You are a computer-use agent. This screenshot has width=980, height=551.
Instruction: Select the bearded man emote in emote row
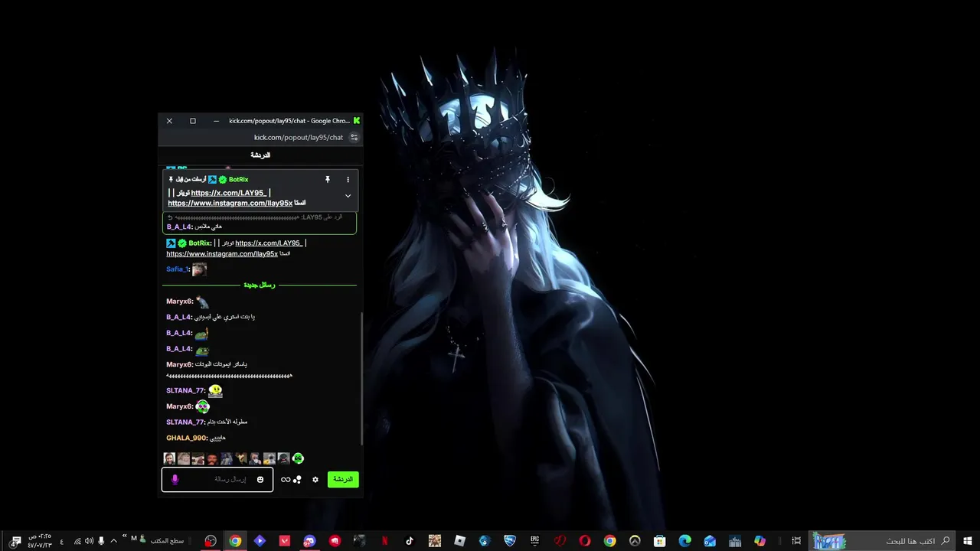pyautogui.click(x=212, y=458)
